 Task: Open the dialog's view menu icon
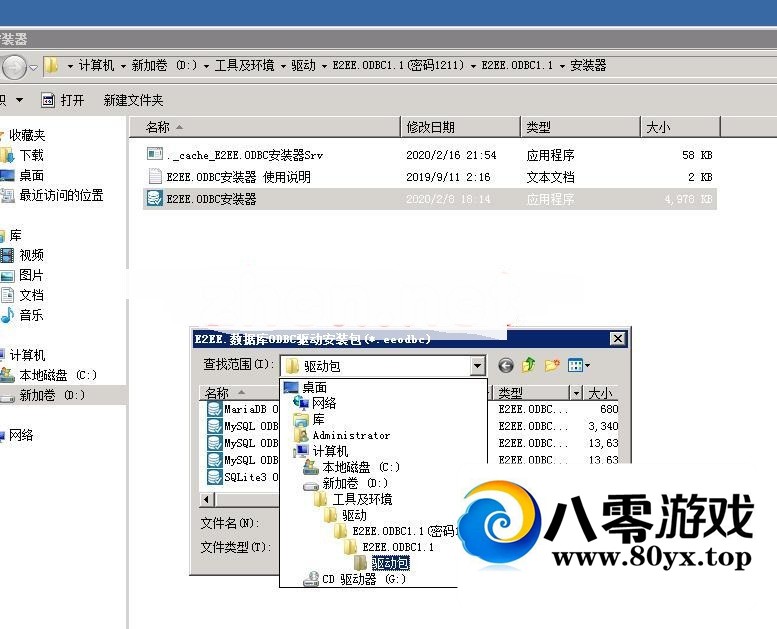point(579,365)
